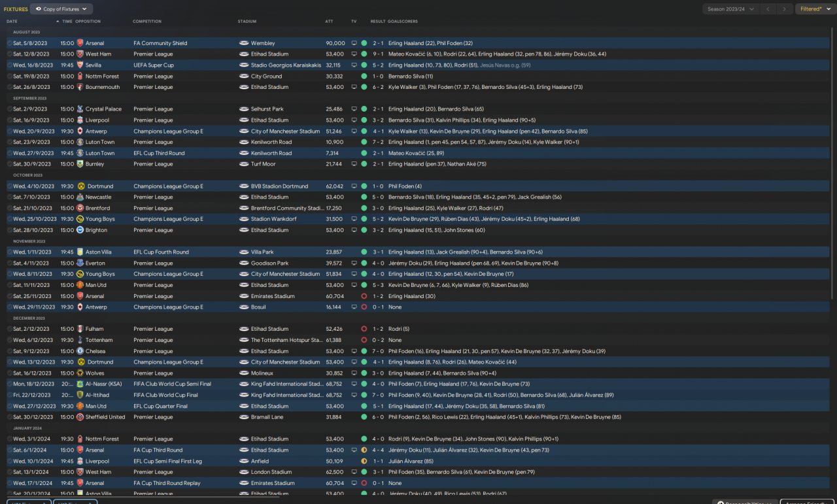The image size is (837, 504).
Task: Open the Brentford opposition link
Action: (x=99, y=208)
